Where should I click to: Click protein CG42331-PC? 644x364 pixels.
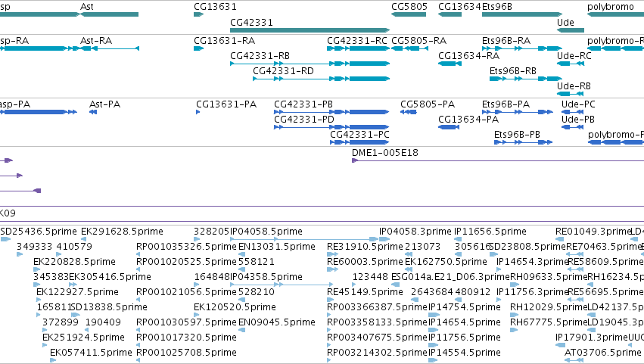pos(359,135)
